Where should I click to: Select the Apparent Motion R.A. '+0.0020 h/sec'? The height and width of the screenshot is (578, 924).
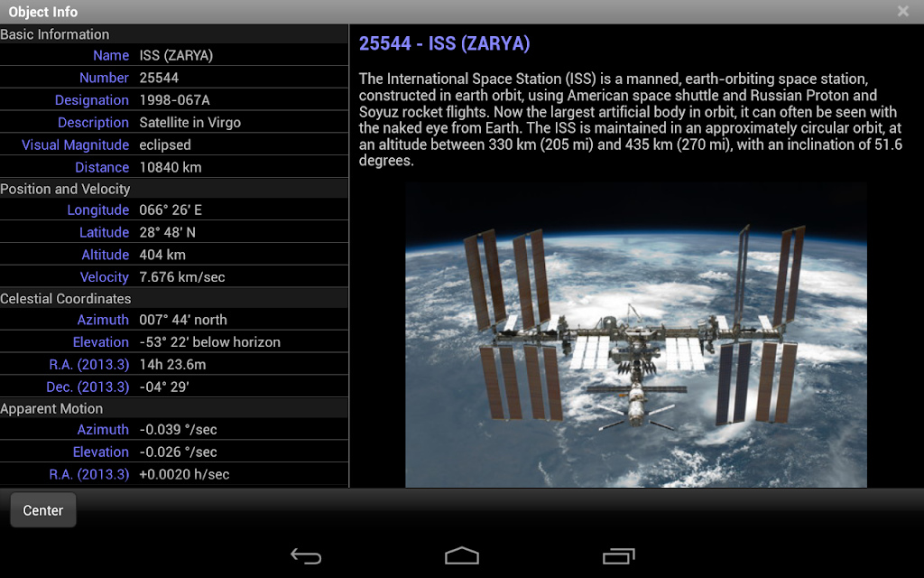pyautogui.click(x=184, y=474)
